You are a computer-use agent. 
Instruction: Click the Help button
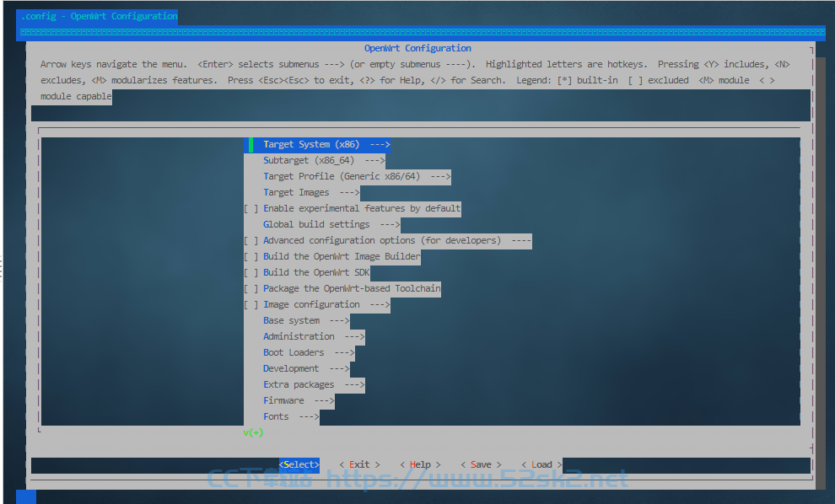click(x=420, y=464)
